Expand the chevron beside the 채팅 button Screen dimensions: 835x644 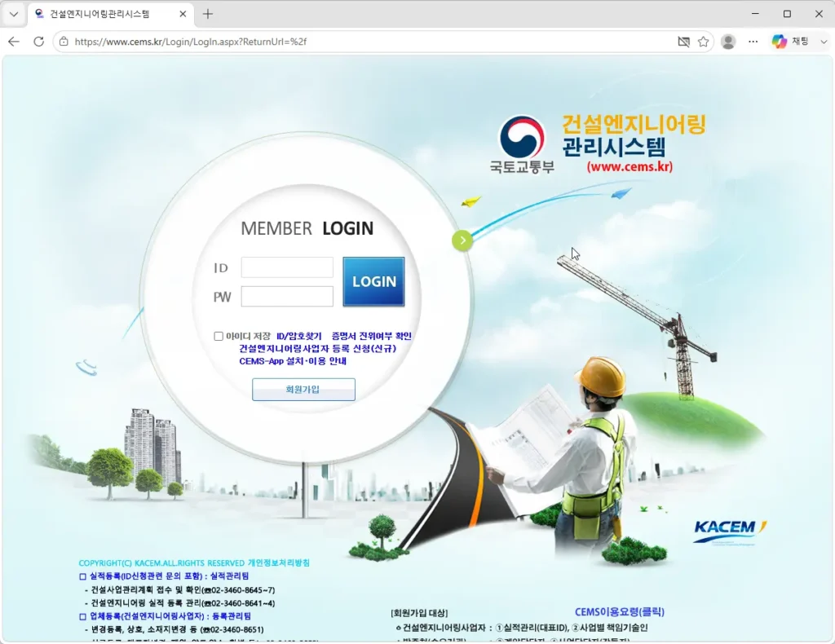point(824,42)
